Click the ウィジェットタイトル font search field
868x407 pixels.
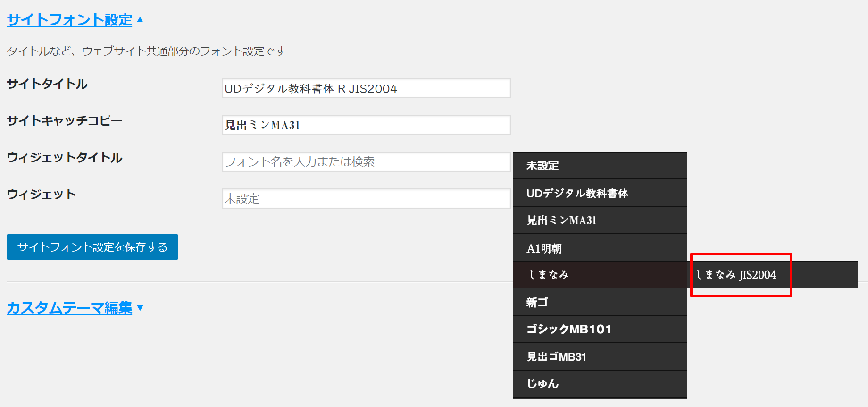tap(366, 162)
